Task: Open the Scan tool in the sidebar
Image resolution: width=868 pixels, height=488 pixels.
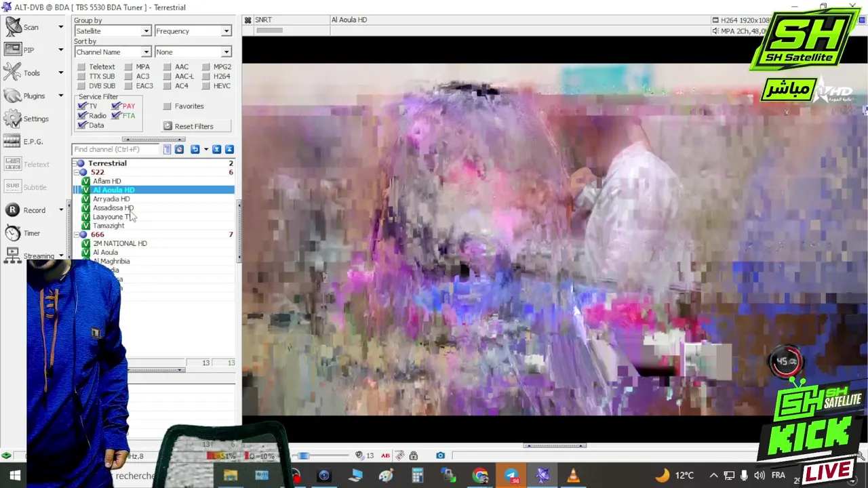Action: pyautogui.click(x=33, y=27)
